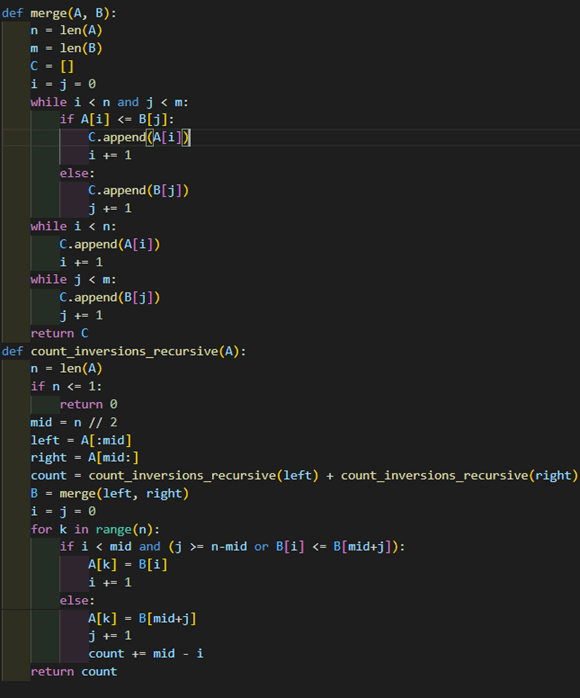Place cursor on n = len(A) in merge
Image resolution: width=580 pixels, height=698 pixels.
coord(66,31)
